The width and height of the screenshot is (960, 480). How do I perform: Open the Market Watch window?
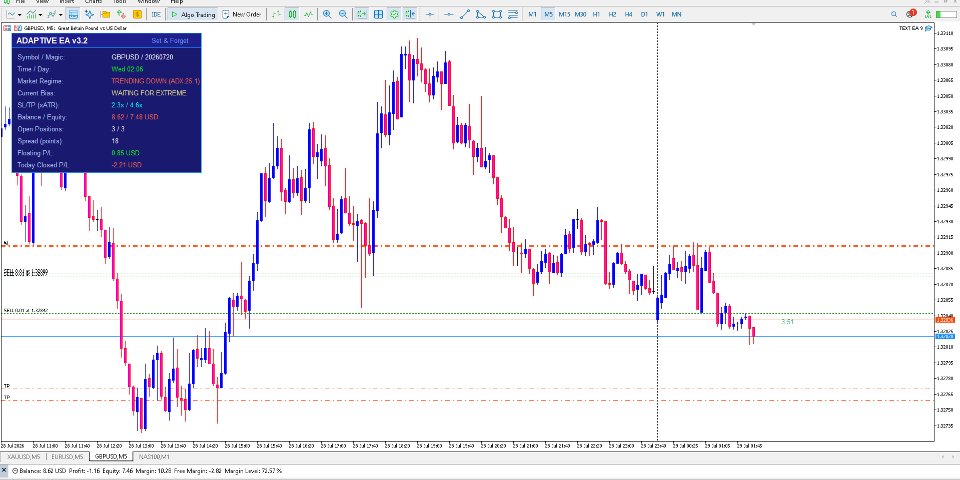[x=73, y=14]
